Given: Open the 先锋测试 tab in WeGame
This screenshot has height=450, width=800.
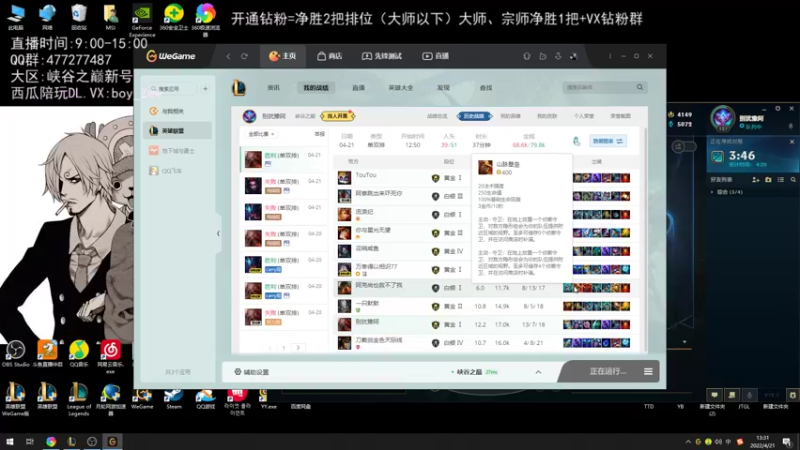Looking at the screenshot, I should (x=382, y=56).
